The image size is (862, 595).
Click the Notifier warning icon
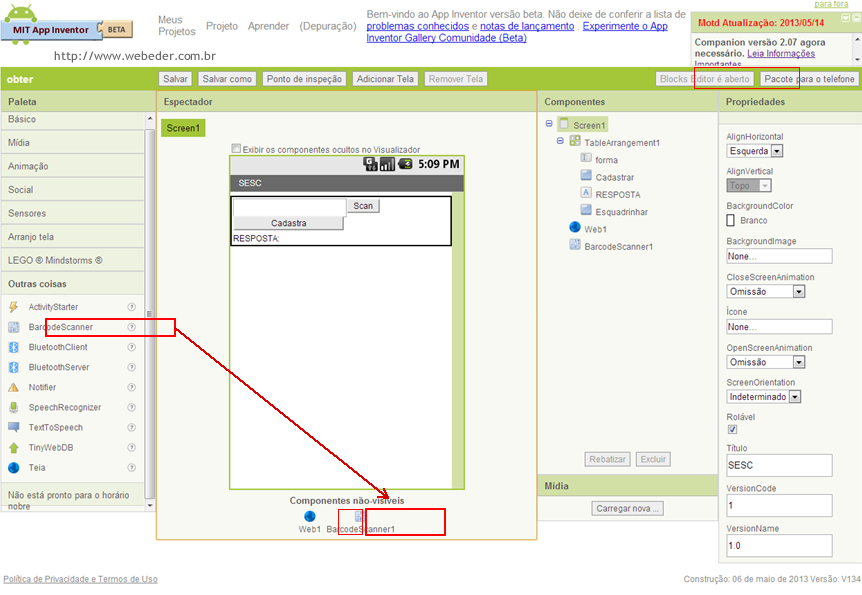[14, 387]
